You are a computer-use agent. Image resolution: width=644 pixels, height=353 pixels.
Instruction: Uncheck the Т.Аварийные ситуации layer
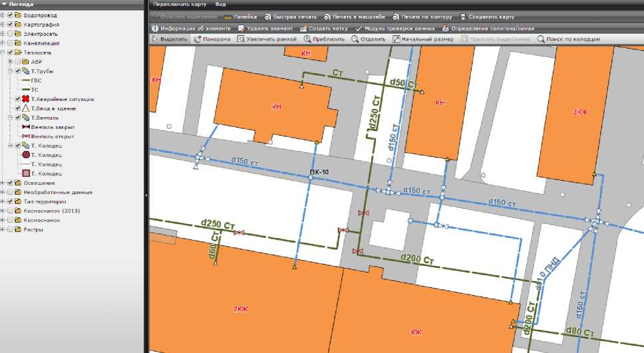pyautogui.click(x=18, y=99)
